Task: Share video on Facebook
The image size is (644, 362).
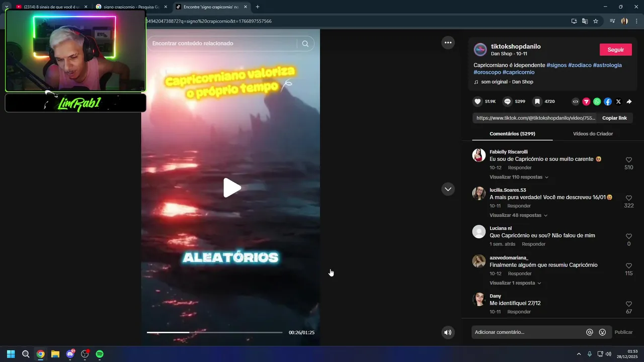Action: pos(608,102)
